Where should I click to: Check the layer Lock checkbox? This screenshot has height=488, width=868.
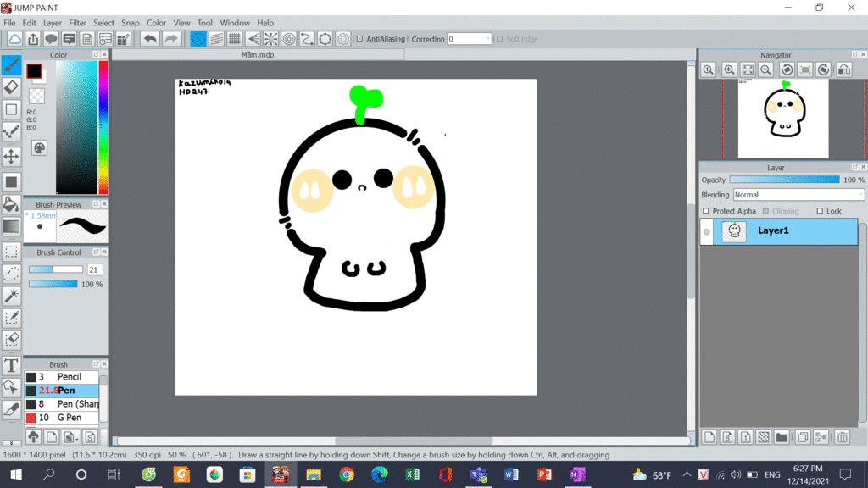point(820,211)
